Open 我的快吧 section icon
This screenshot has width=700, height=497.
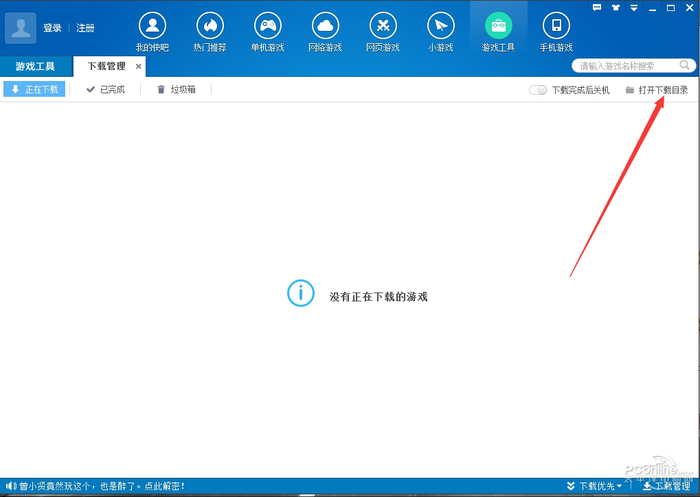(152, 26)
